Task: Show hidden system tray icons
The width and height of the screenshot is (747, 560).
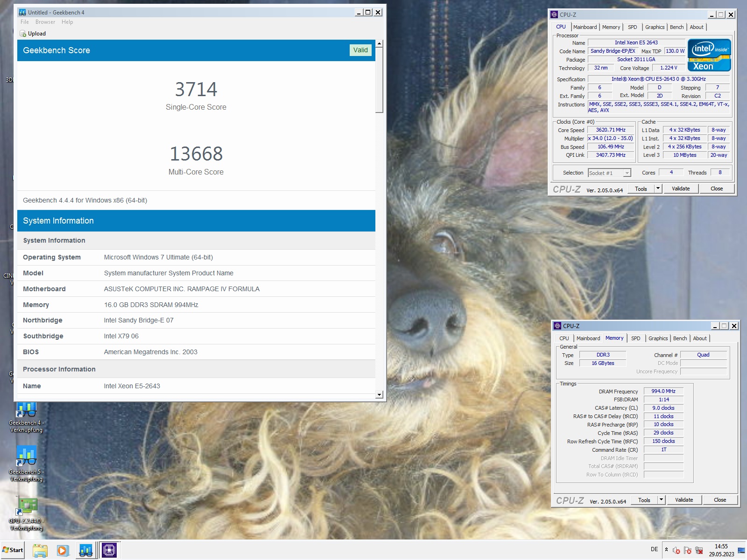Action: (x=666, y=550)
